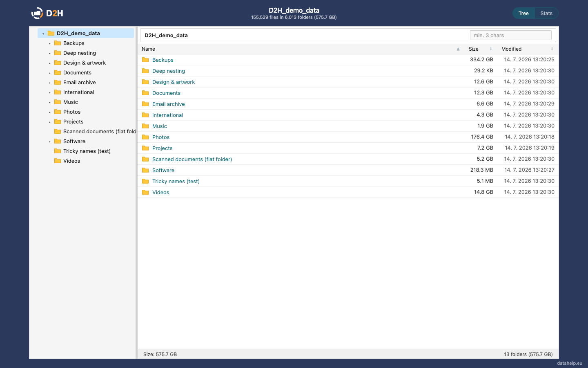Image resolution: width=588 pixels, height=368 pixels.
Task: Switch to the Tree view tab
Action: tap(523, 13)
